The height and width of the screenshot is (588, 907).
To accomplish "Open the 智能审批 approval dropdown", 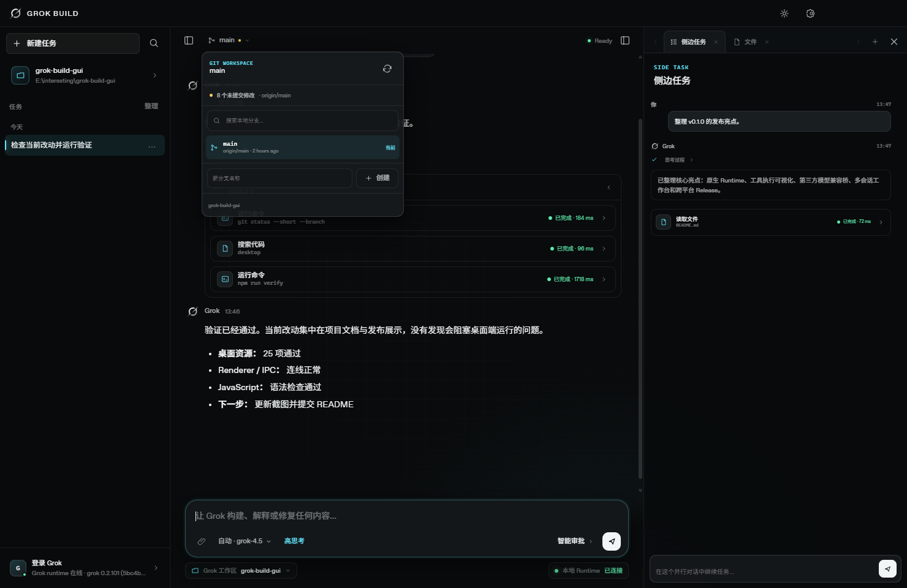I will coord(575,541).
